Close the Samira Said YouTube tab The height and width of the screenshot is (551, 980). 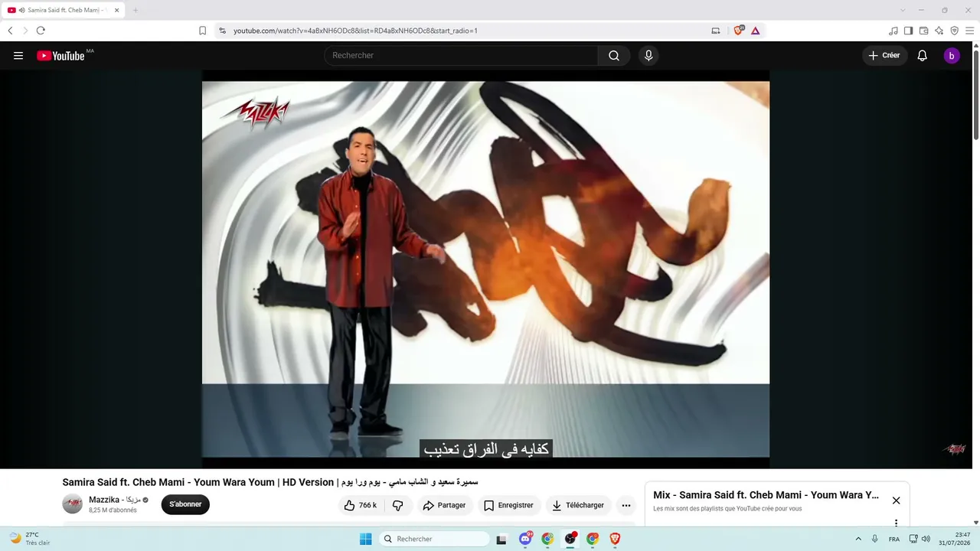(117, 10)
